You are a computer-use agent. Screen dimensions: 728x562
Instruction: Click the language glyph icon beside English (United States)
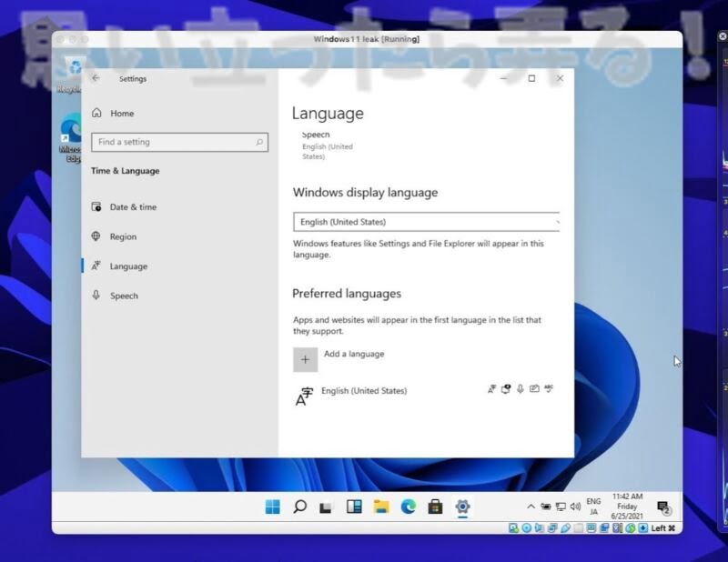click(304, 396)
